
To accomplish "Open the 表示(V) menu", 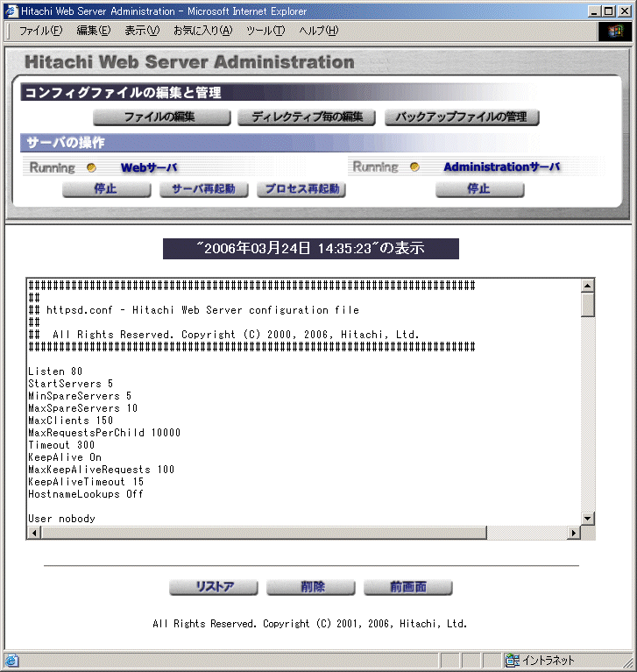I will (x=142, y=31).
